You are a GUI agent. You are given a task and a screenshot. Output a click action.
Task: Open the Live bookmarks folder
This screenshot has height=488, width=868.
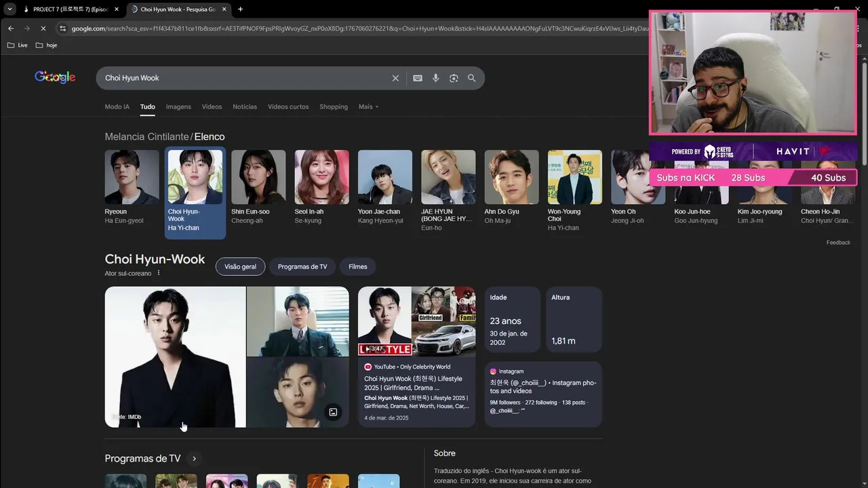pos(17,45)
